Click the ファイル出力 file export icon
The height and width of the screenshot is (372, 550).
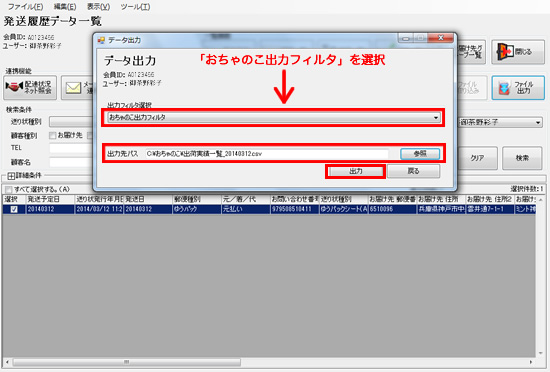click(x=504, y=88)
